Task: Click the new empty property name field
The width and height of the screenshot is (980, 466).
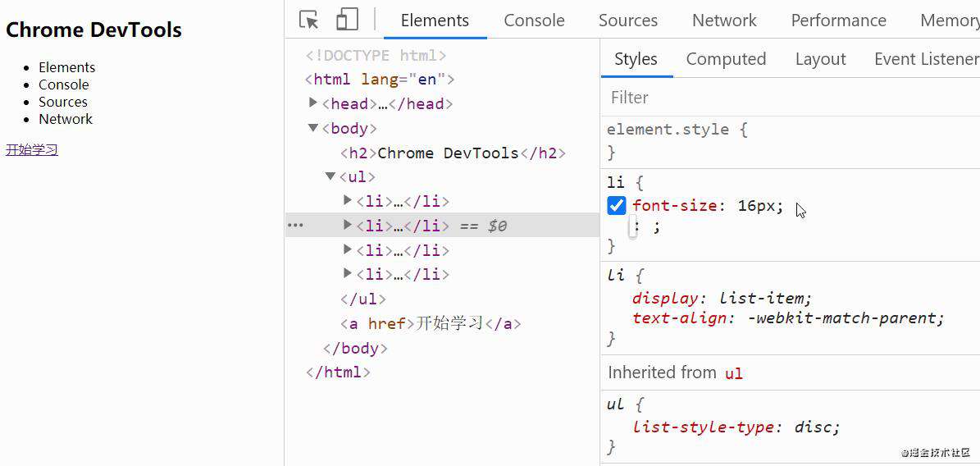Action: 632,228
